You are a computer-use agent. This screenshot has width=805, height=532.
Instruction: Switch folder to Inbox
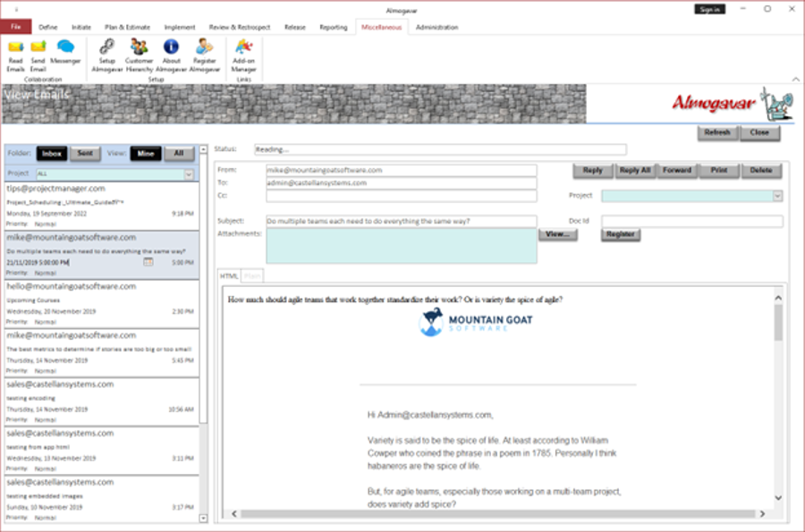[x=52, y=154]
